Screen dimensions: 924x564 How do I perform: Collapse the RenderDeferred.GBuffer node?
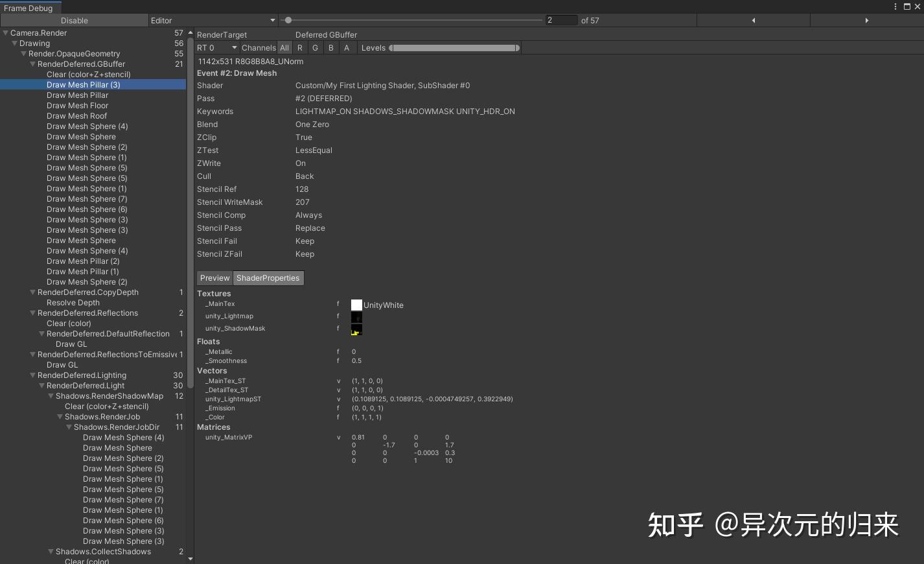click(x=32, y=64)
